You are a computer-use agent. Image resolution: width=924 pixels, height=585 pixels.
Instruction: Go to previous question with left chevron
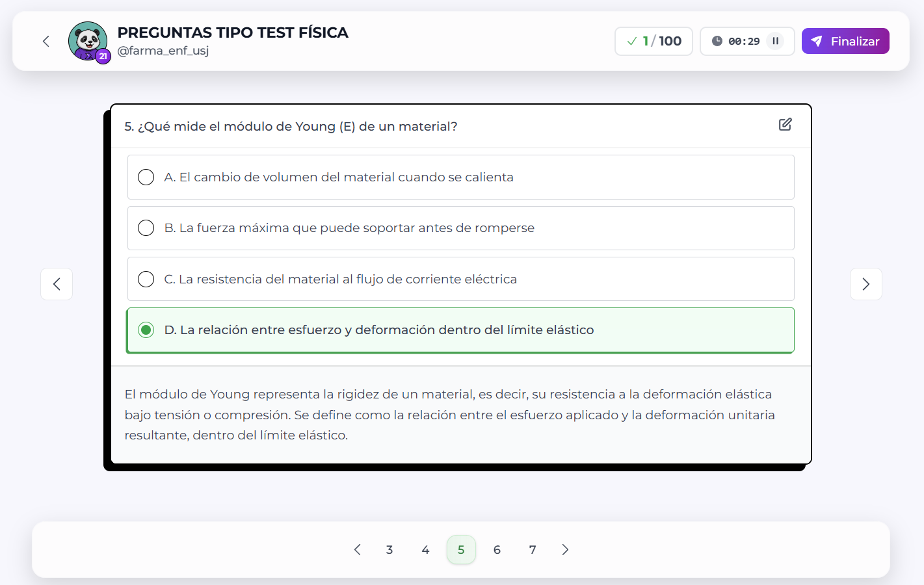(57, 284)
